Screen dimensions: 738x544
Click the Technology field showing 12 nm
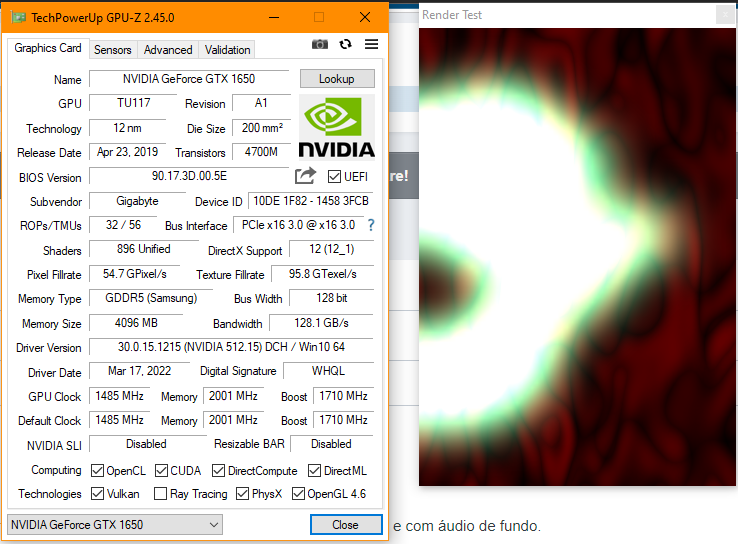pos(128,128)
